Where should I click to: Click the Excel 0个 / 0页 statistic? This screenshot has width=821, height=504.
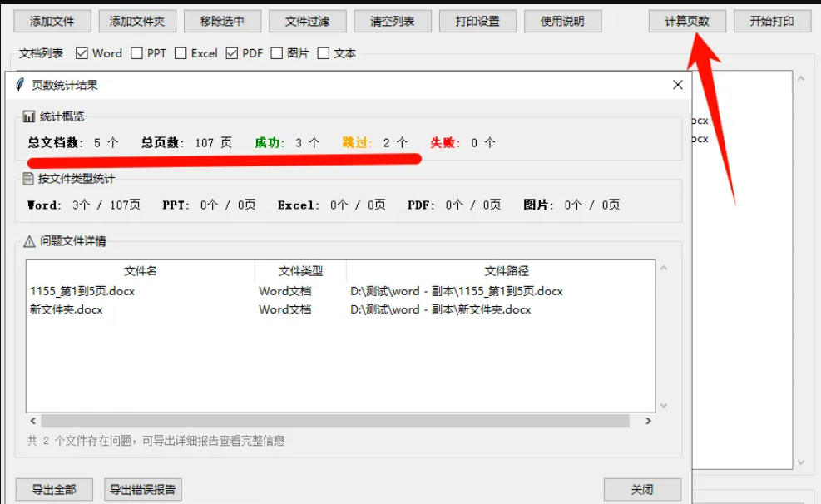coord(331,205)
